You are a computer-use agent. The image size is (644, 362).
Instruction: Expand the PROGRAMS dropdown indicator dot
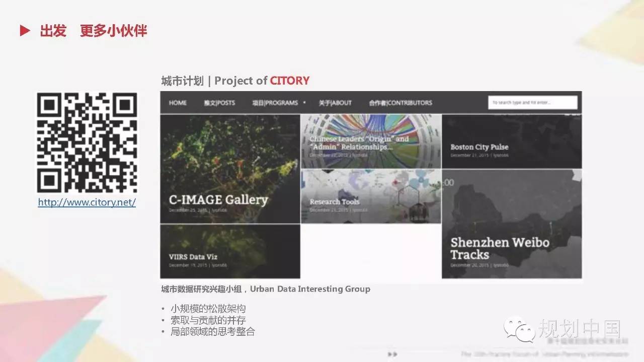(304, 103)
